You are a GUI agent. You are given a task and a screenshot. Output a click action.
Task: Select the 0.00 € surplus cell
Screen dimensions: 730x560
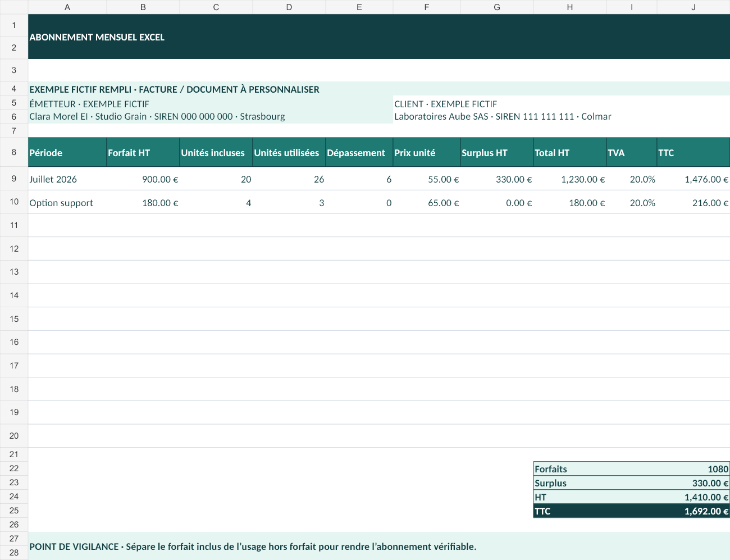tap(497, 202)
